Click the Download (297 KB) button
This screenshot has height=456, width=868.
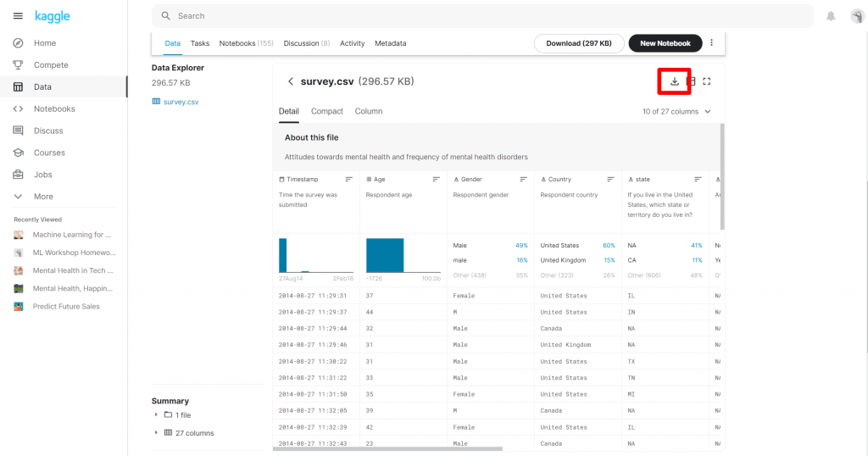point(579,43)
